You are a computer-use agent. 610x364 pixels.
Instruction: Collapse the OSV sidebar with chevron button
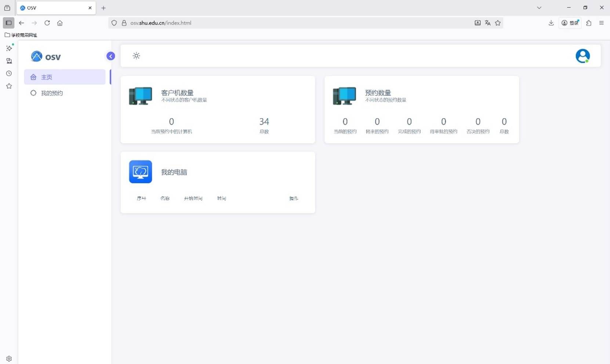110,56
